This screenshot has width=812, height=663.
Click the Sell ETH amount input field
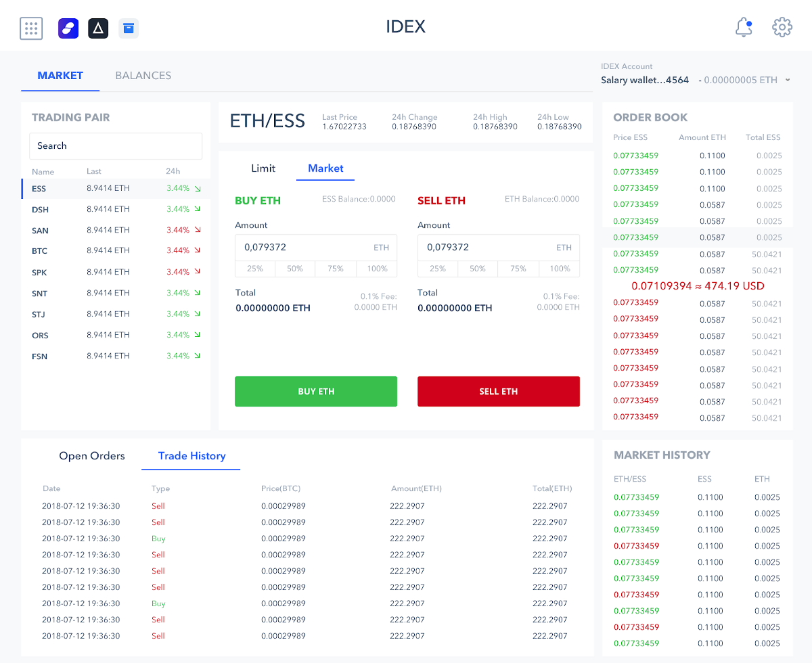499,248
